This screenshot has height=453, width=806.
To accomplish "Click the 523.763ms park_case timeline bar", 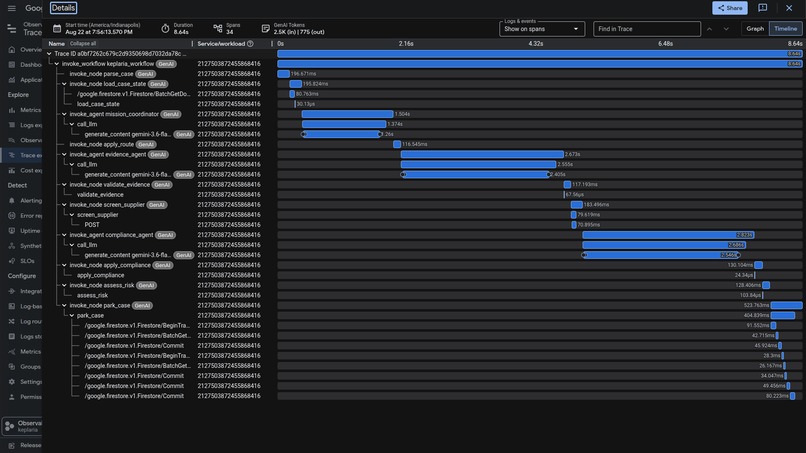I will coord(786,305).
